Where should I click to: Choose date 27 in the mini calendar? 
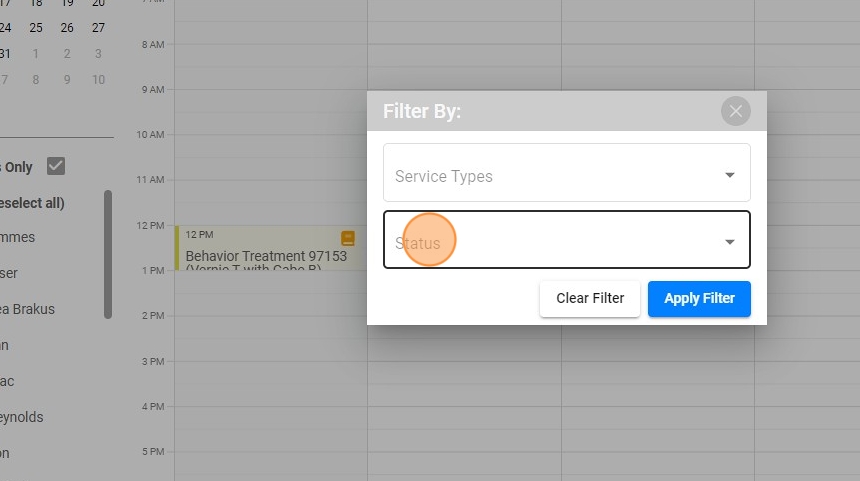[98, 28]
